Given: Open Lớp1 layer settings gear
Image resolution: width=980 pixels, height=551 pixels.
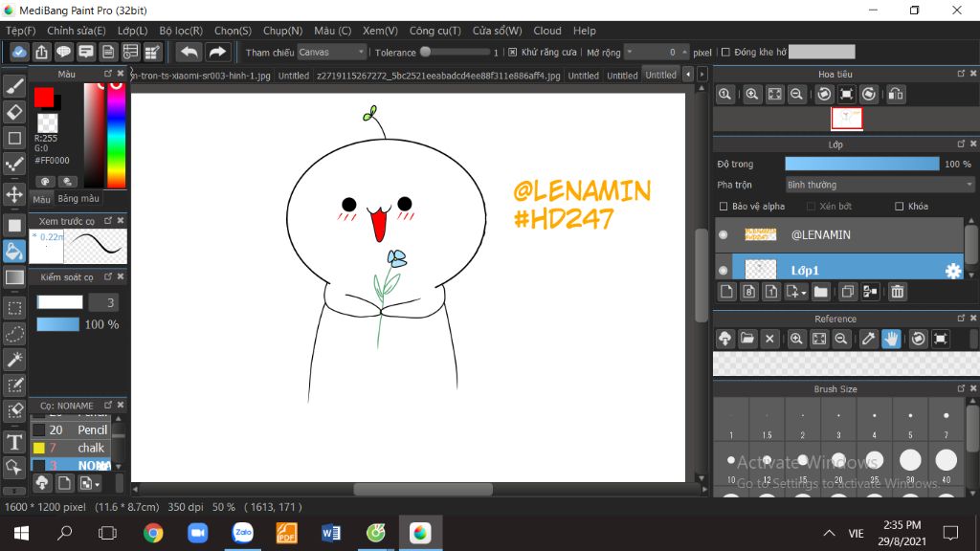Looking at the screenshot, I should pyautogui.click(x=952, y=271).
